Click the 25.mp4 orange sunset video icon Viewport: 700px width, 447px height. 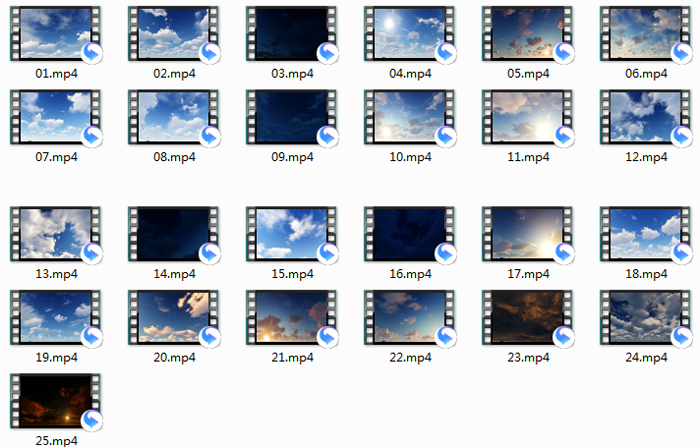pos(56,401)
